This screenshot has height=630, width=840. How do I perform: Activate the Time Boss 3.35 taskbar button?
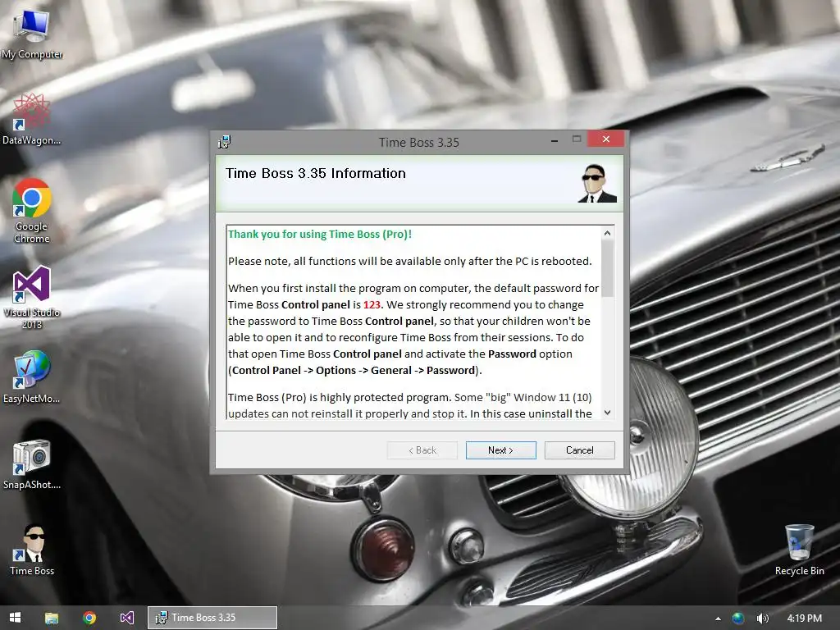[212, 618]
